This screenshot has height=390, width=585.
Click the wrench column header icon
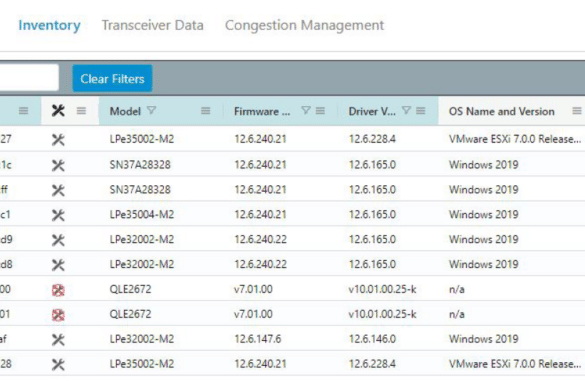point(58,111)
